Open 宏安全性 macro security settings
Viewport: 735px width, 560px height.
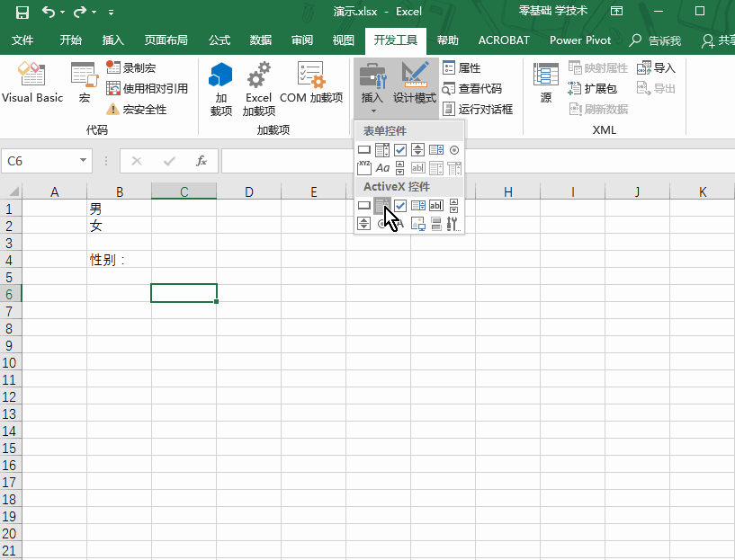point(137,109)
